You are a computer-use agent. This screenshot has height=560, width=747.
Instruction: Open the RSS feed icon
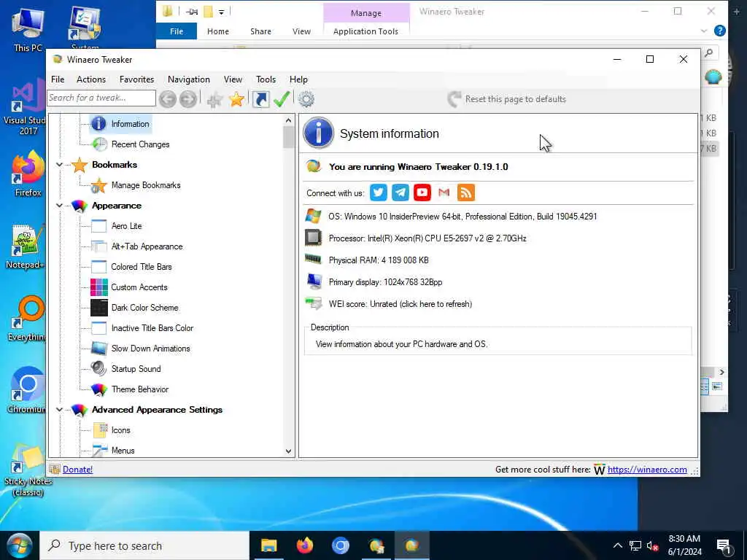coord(466,192)
